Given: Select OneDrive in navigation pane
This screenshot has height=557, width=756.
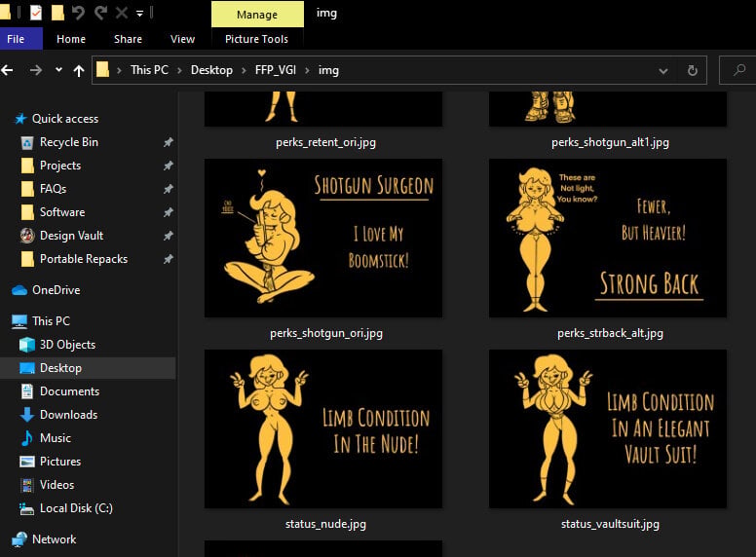Looking at the screenshot, I should [x=56, y=290].
